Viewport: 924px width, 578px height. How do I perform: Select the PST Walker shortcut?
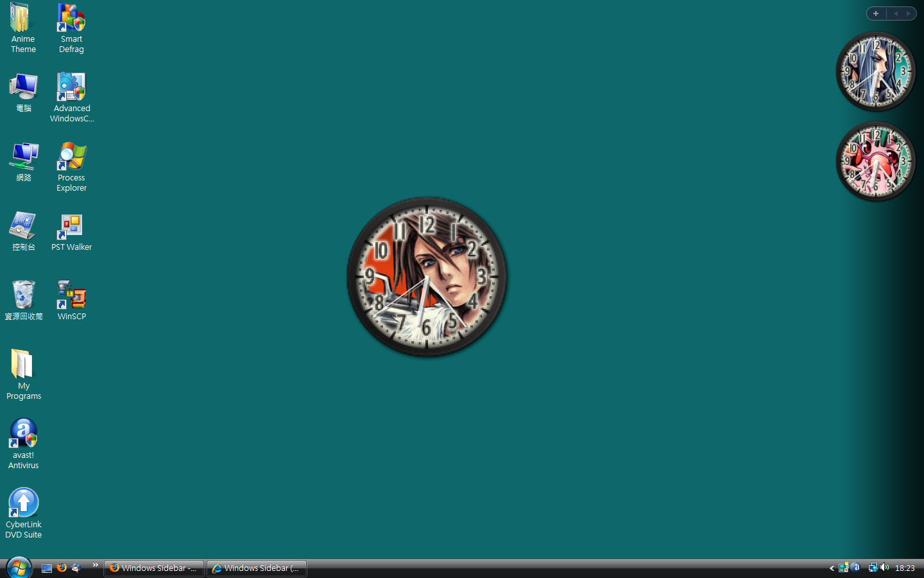tap(71, 231)
